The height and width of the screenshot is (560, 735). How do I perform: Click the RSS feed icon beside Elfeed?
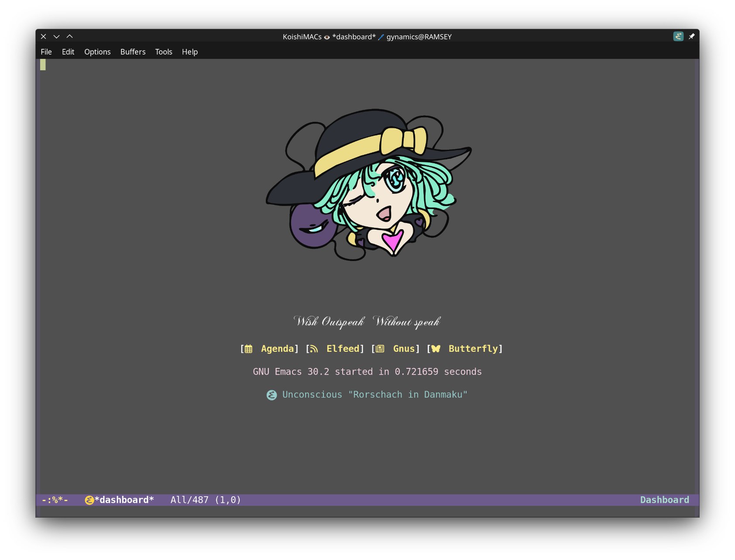314,349
